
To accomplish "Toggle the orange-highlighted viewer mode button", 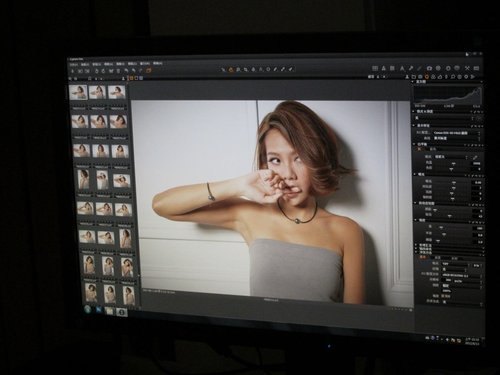I will [132, 78].
